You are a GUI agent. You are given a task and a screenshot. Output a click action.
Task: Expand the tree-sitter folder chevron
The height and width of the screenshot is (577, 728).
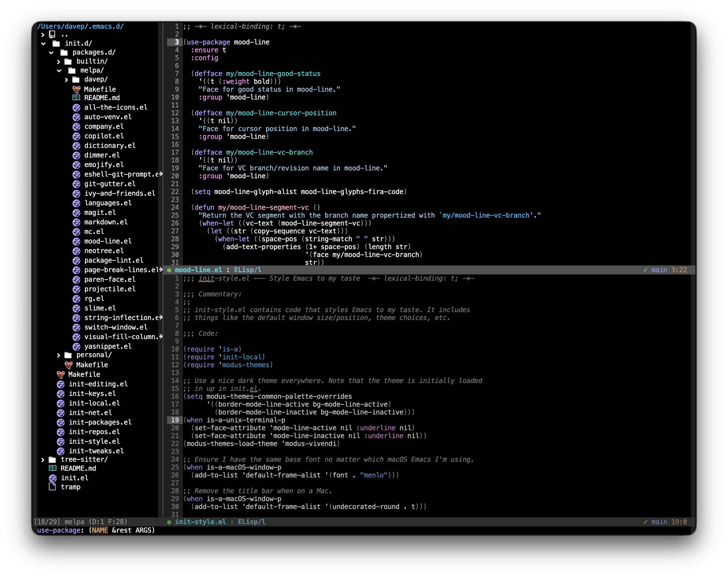tap(43, 460)
